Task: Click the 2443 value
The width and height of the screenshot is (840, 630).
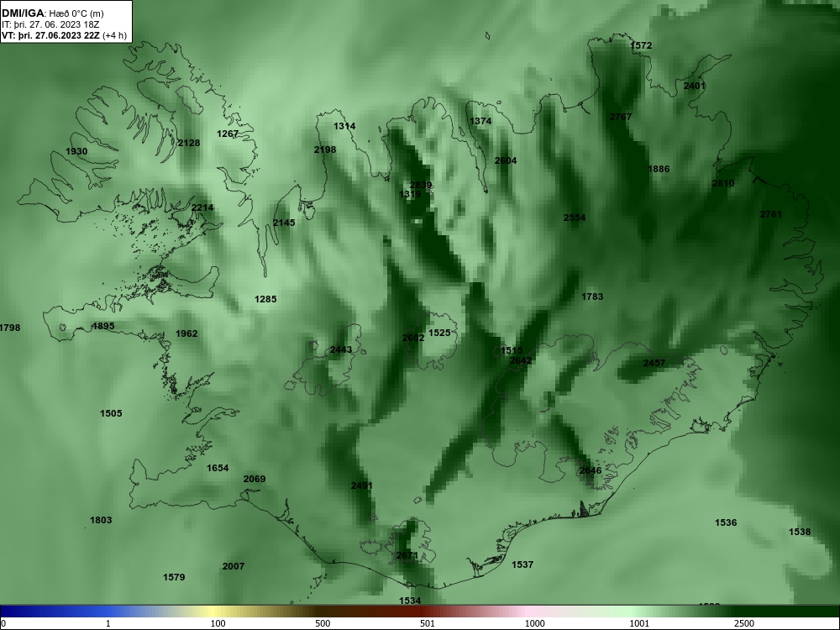Action: pyautogui.click(x=341, y=349)
